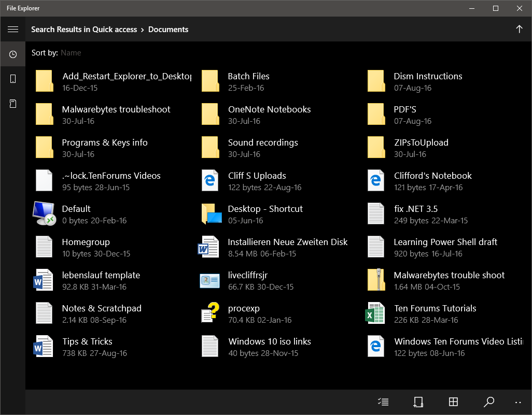Open Cliff S Uploads Edge shortcut icon
The height and width of the screenshot is (415, 532).
click(210, 180)
